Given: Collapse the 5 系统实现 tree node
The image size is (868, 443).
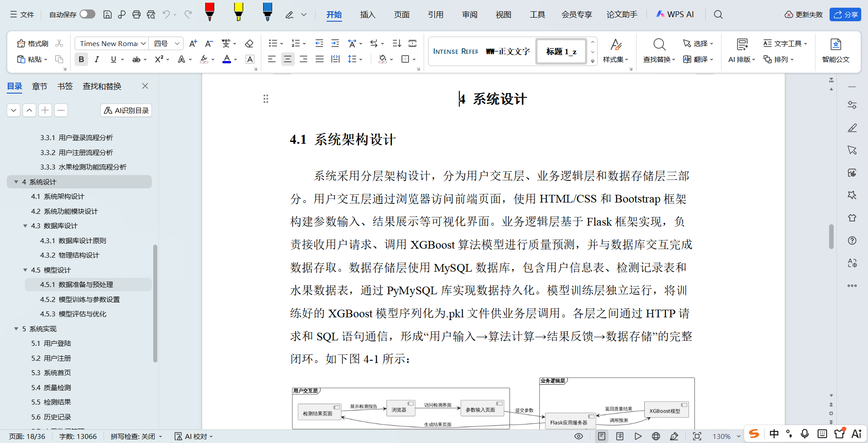Looking at the screenshot, I should [16, 329].
